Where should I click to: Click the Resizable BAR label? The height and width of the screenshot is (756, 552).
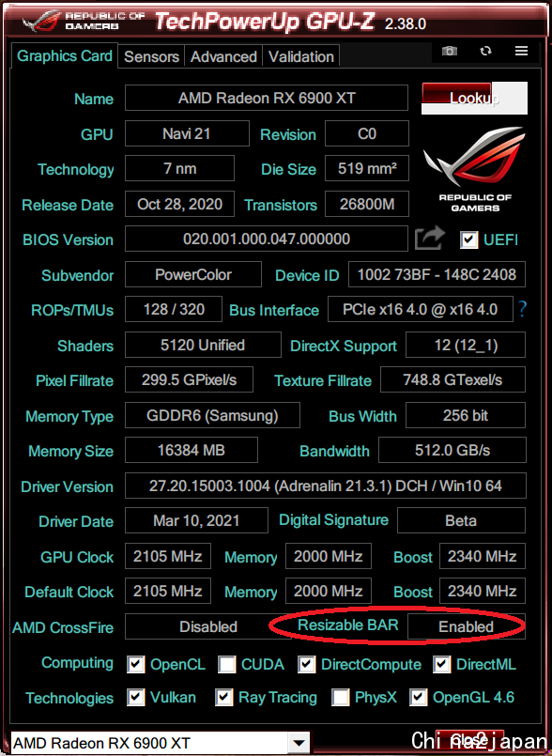coord(348,625)
